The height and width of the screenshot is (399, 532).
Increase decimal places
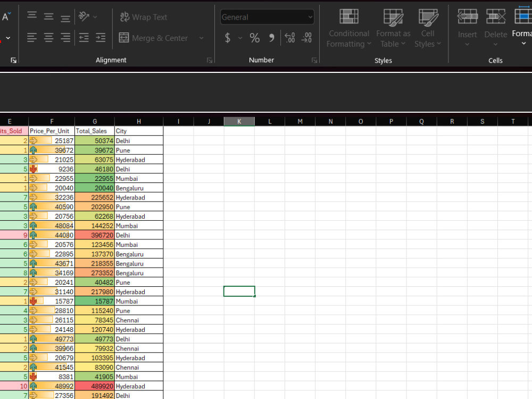tap(290, 38)
